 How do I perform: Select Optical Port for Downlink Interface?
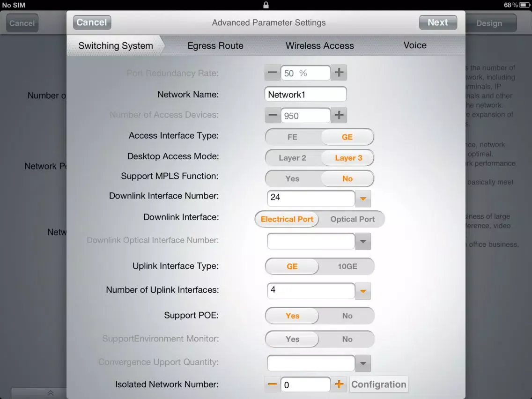point(352,219)
